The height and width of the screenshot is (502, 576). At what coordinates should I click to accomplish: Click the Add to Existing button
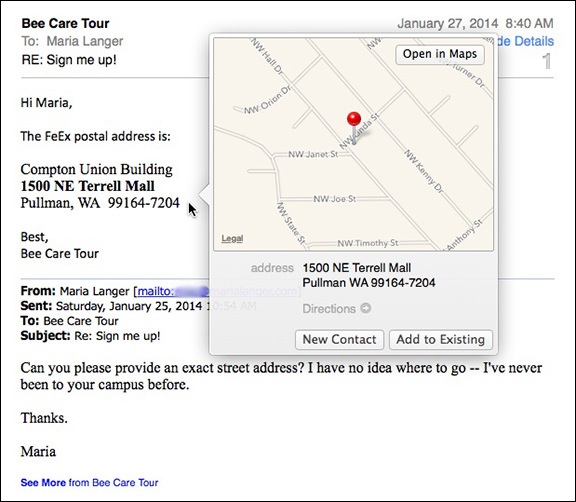[440, 340]
